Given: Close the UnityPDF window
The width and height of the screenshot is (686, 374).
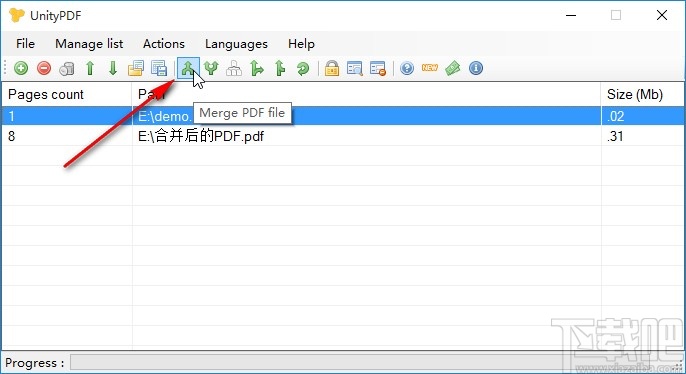Looking at the screenshot, I should [x=662, y=15].
